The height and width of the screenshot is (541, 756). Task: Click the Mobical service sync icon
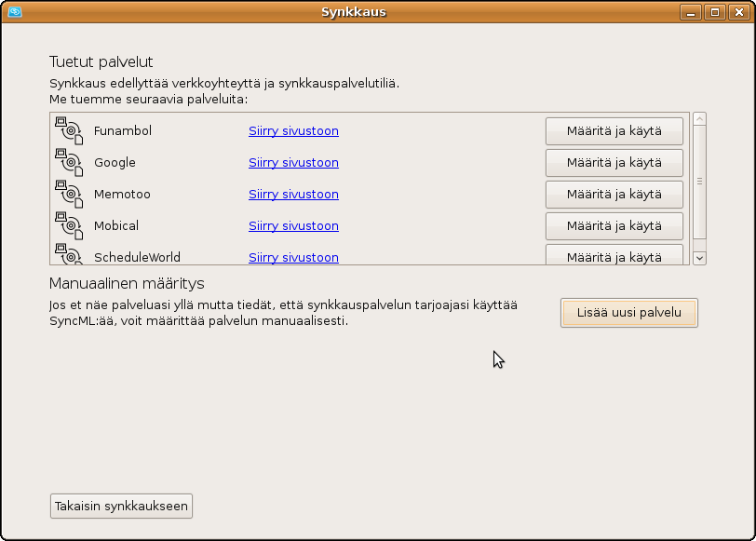pyautogui.click(x=69, y=226)
